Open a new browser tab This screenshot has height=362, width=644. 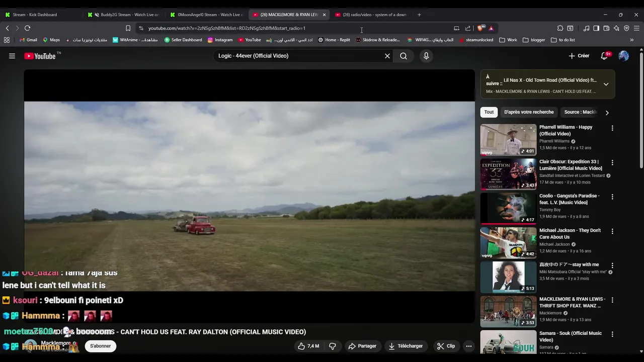[x=419, y=15]
